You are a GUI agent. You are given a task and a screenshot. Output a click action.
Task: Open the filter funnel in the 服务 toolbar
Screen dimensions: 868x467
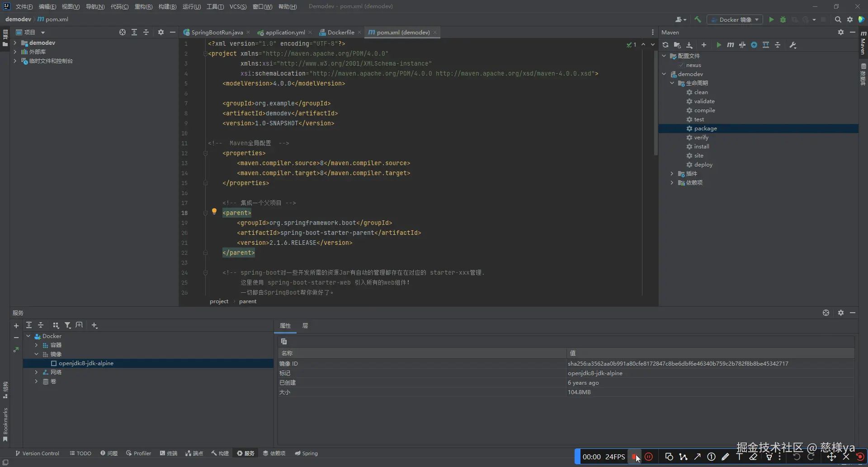(x=67, y=325)
